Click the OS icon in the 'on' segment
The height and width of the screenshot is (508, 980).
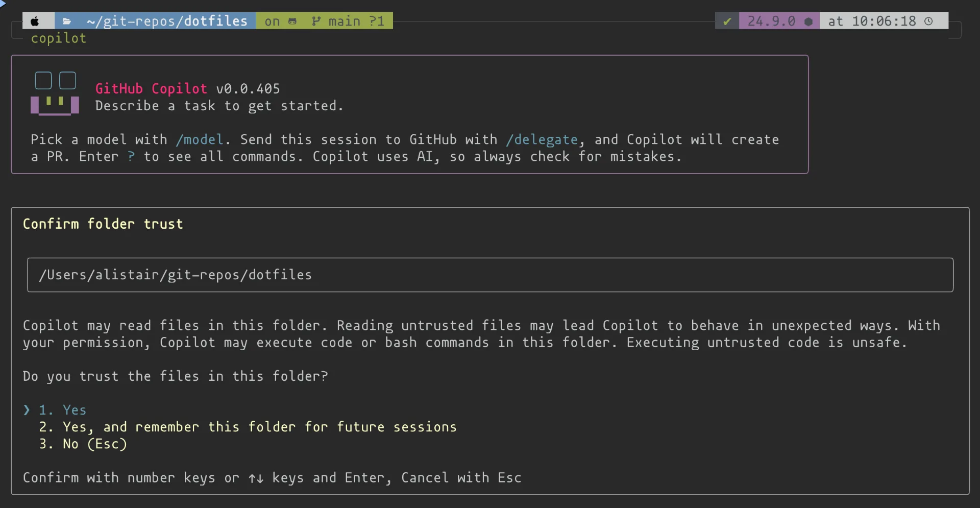click(292, 21)
